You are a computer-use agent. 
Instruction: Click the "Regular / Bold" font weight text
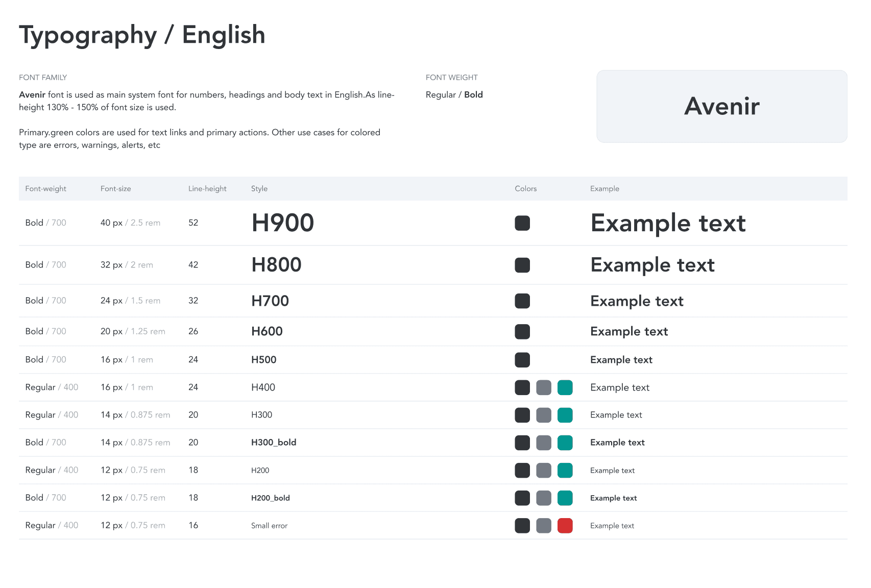[454, 95]
